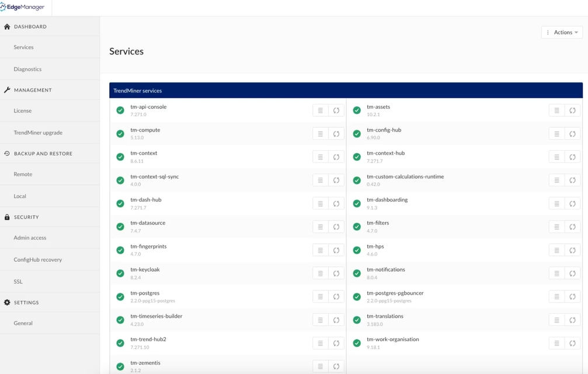Click the EdgeManager logo

[x=23, y=7]
